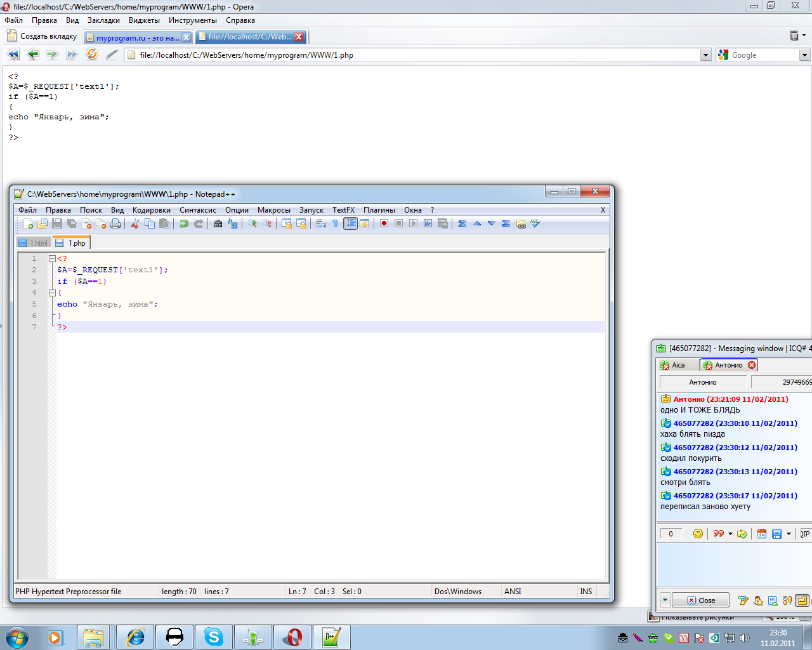Screen dimensions: 812x650
Task: Open Skype from the taskbar
Action: click(x=214, y=637)
